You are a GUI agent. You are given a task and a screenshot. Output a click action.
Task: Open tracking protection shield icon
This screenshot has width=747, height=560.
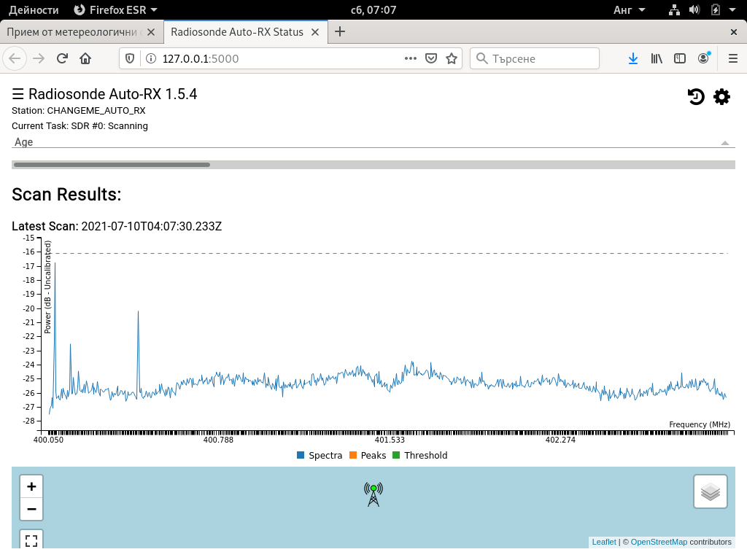[x=130, y=58]
